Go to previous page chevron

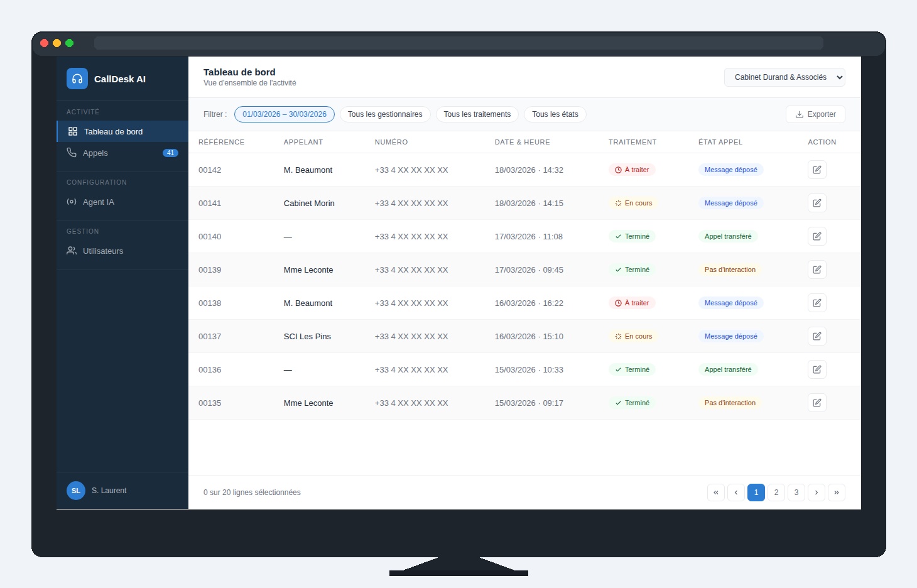pos(736,493)
